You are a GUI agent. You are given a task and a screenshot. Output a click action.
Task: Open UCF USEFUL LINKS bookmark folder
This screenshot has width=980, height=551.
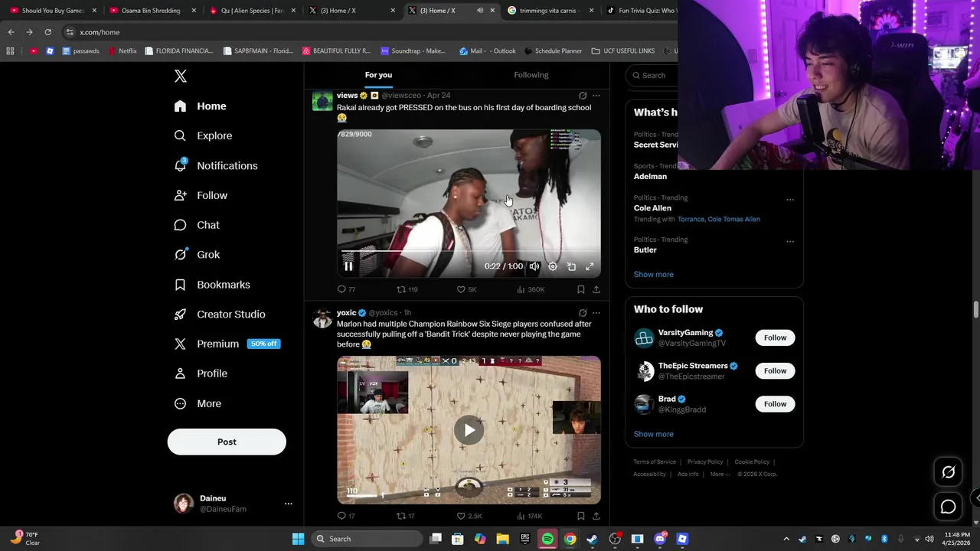(622, 51)
